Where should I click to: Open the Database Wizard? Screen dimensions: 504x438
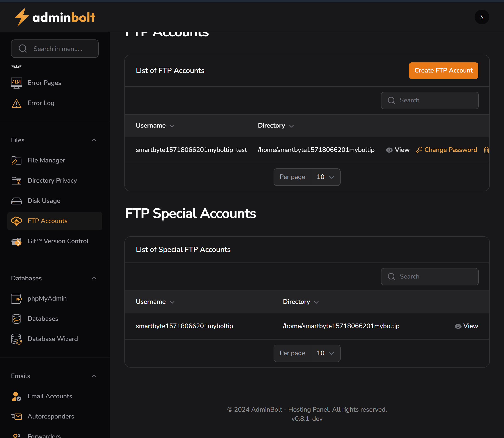(52, 339)
